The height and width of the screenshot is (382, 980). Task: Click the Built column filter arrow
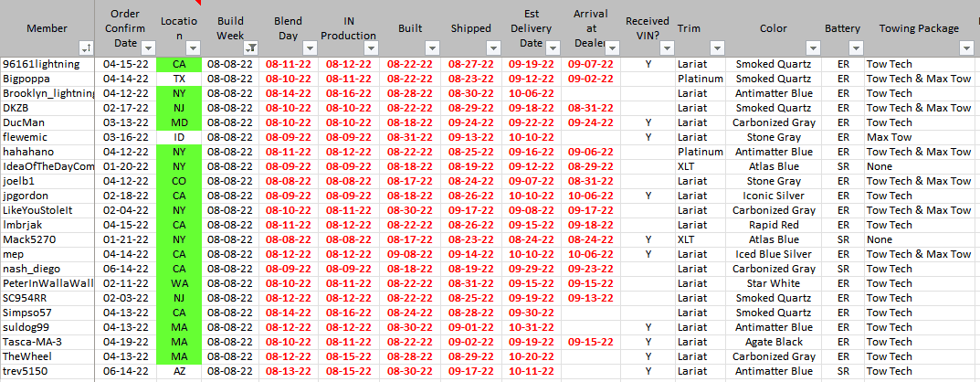432,48
